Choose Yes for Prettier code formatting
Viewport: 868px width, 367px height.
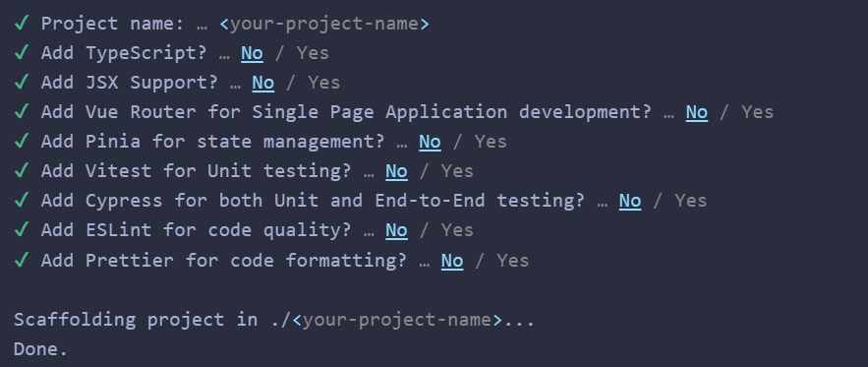point(512,260)
